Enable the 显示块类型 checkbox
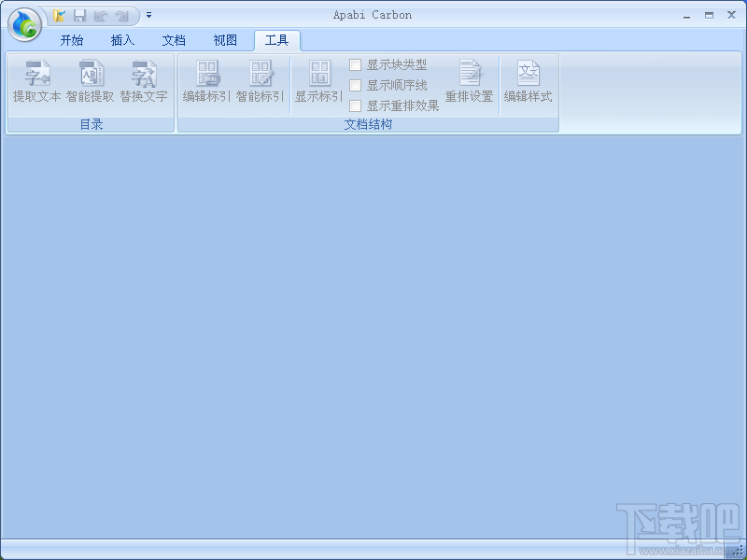Screen dimensions: 747x560 pos(355,64)
